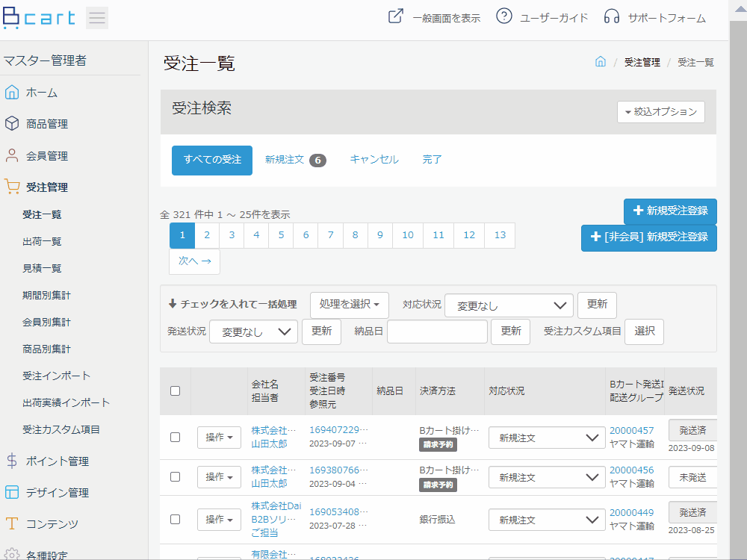The height and width of the screenshot is (560, 747).
Task: Check the checkbox for order 20000457 row
Action: point(176,437)
